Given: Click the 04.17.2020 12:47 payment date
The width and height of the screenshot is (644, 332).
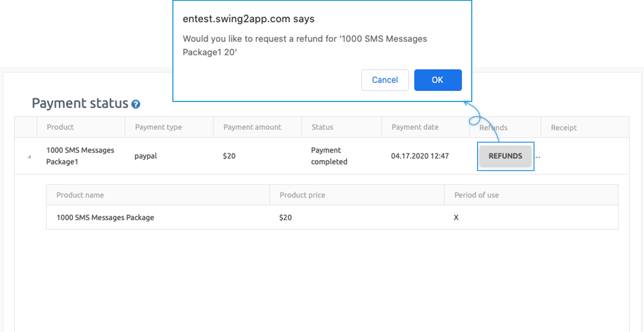Looking at the screenshot, I should 420,156.
